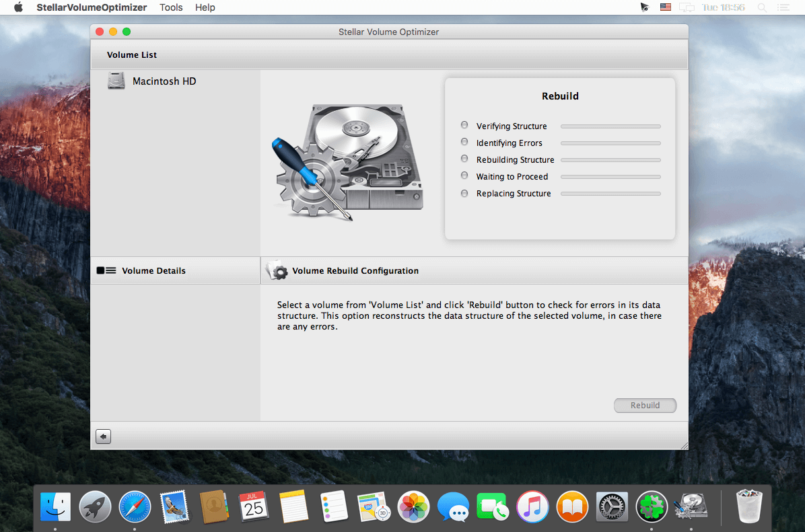Open Launchpad rocket icon in Dock

pyautogui.click(x=95, y=507)
